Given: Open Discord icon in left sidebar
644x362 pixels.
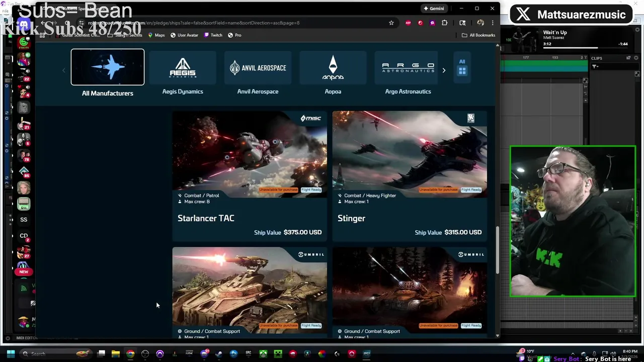Looking at the screenshot, I should (x=23, y=24).
